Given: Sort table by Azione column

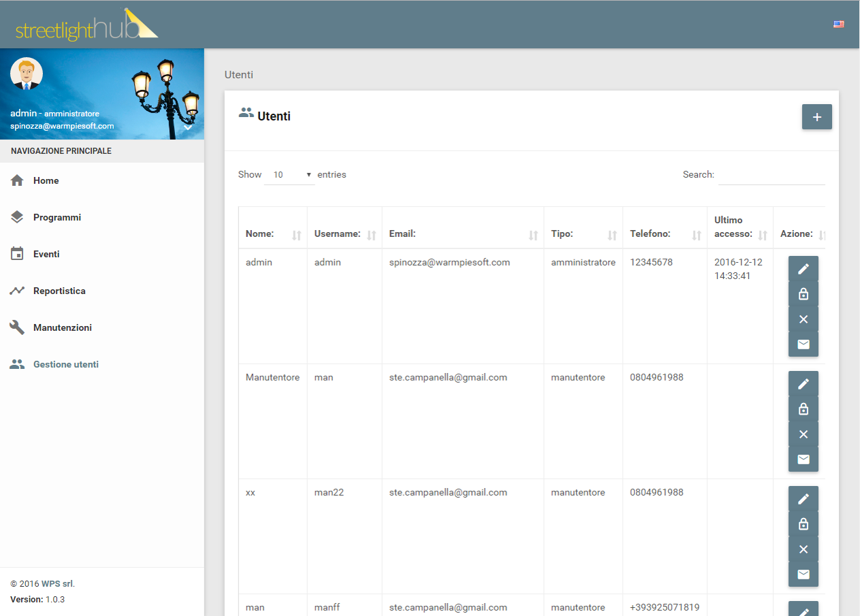Looking at the screenshot, I should coord(800,227).
